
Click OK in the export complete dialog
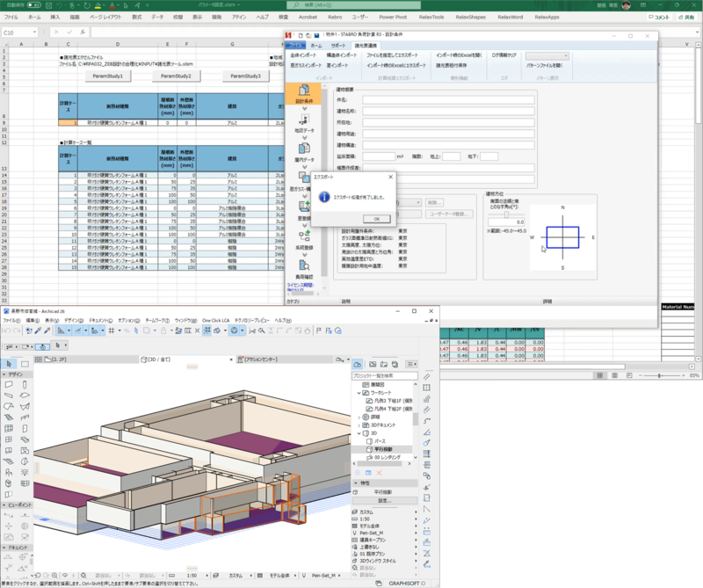(x=376, y=218)
